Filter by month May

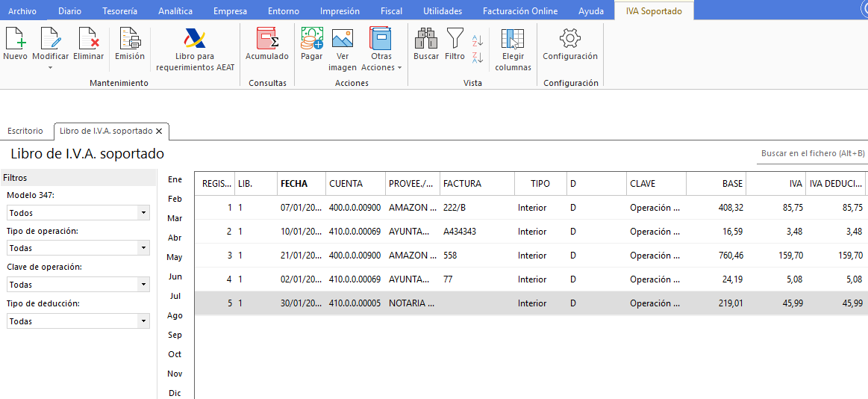(x=175, y=257)
